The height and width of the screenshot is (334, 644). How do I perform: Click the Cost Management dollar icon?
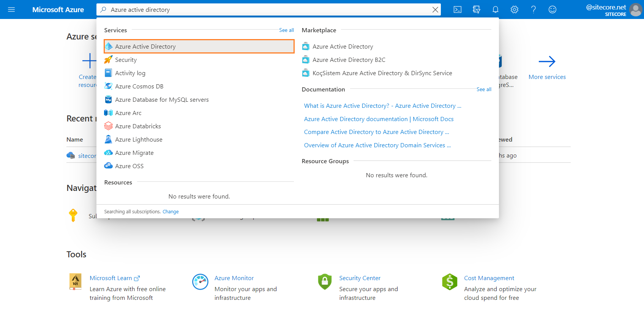(x=450, y=282)
